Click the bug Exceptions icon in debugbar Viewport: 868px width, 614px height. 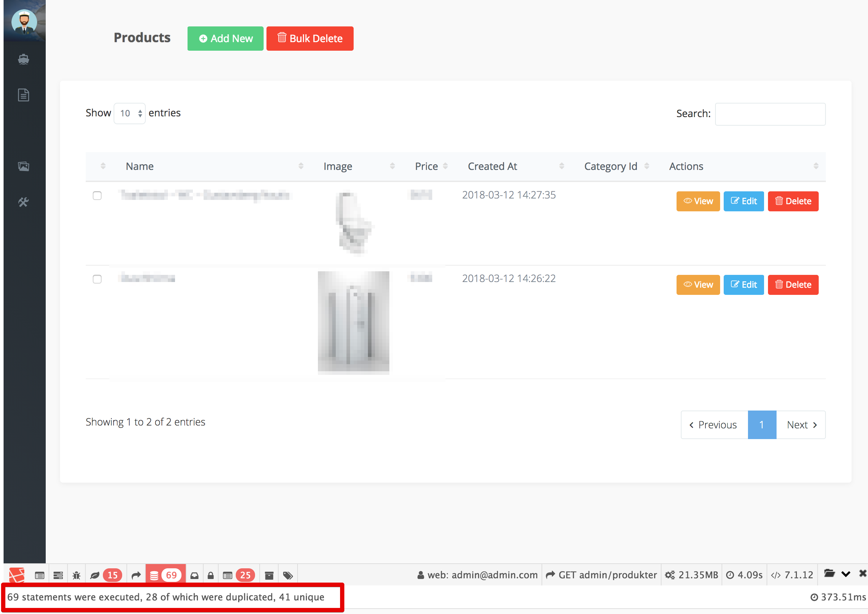pyautogui.click(x=76, y=575)
